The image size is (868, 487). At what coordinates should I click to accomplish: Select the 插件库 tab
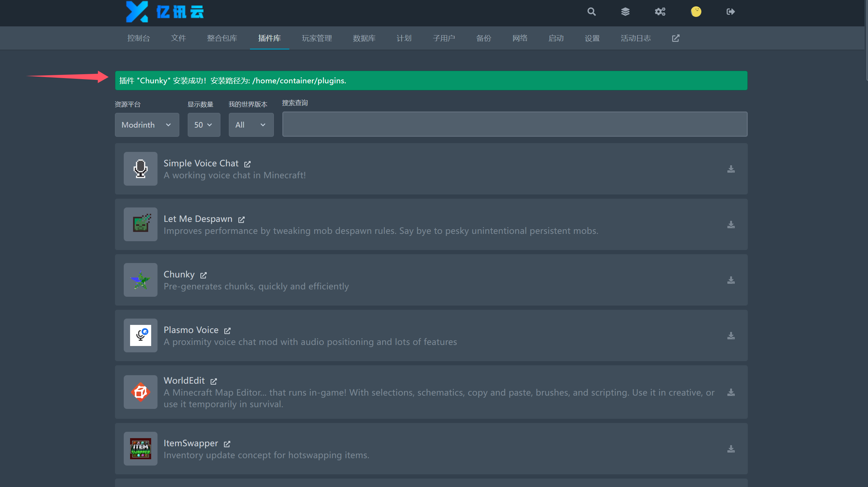[x=269, y=38]
